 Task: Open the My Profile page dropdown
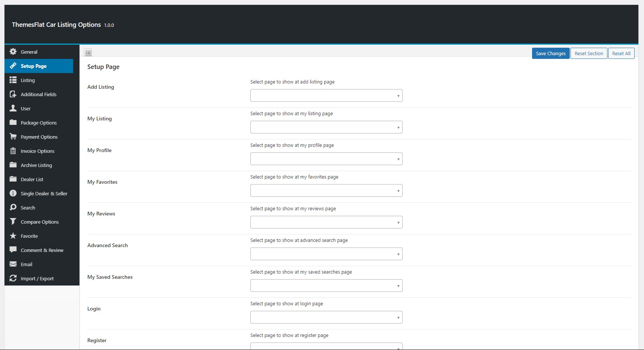[x=326, y=159]
